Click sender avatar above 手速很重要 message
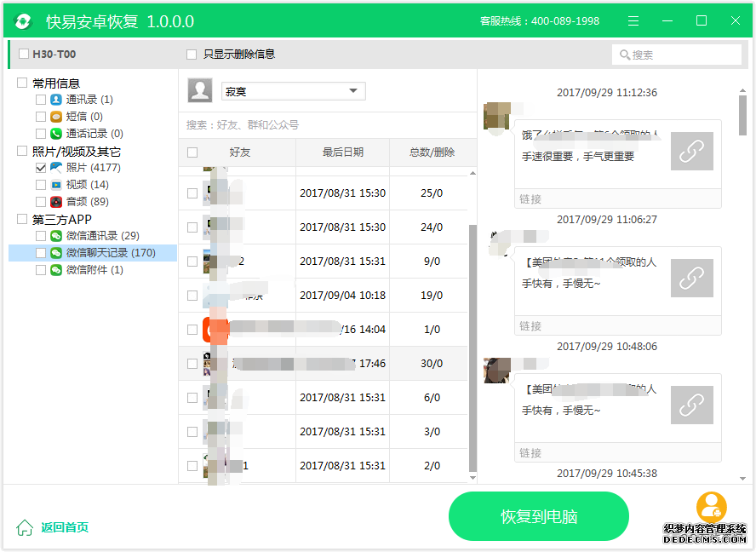This screenshot has height=552, width=756. [x=496, y=115]
